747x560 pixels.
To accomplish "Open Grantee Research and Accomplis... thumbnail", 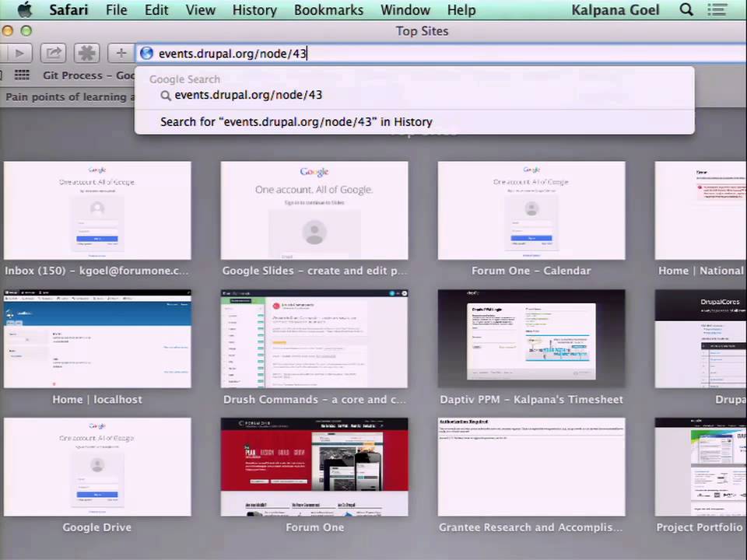I will coord(531,467).
